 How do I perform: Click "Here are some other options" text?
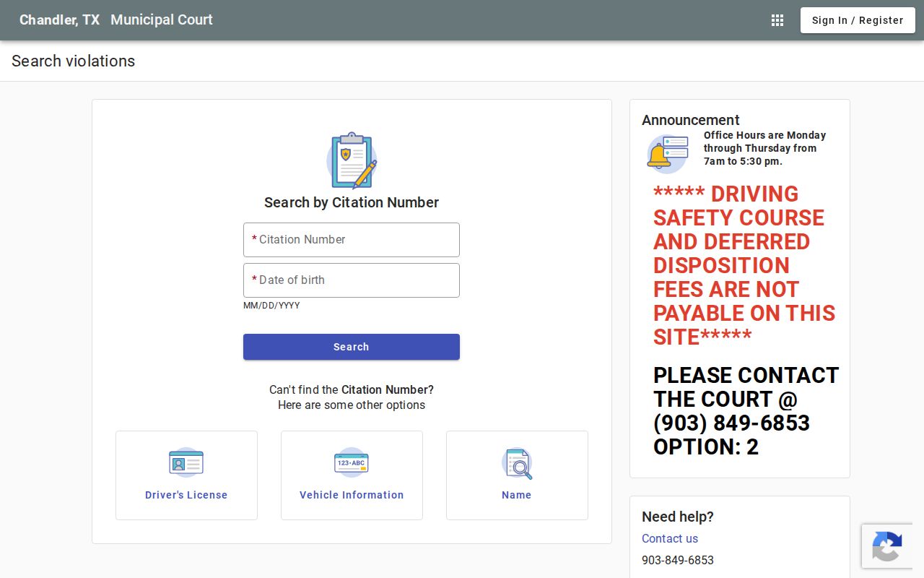(x=352, y=405)
